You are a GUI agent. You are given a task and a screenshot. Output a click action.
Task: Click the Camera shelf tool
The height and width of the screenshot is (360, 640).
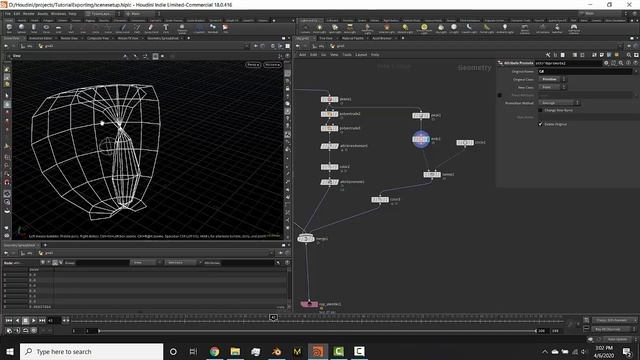point(305,29)
